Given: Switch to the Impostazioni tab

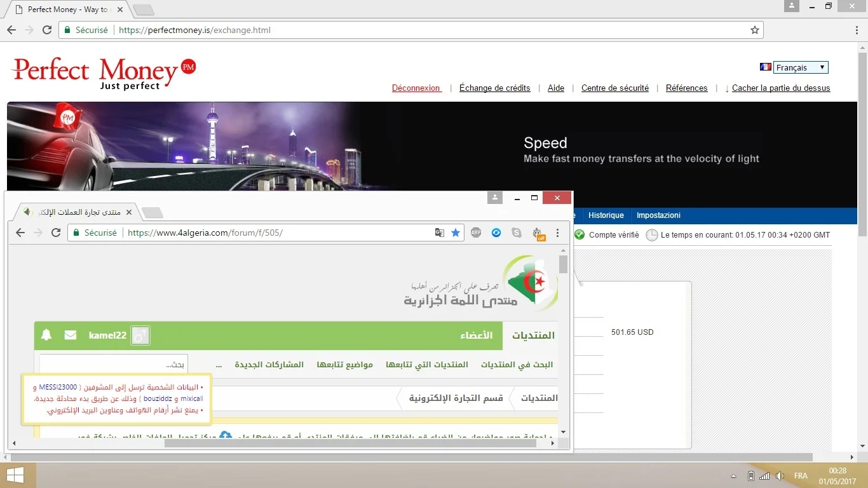Looking at the screenshot, I should click(x=658, y=215).
